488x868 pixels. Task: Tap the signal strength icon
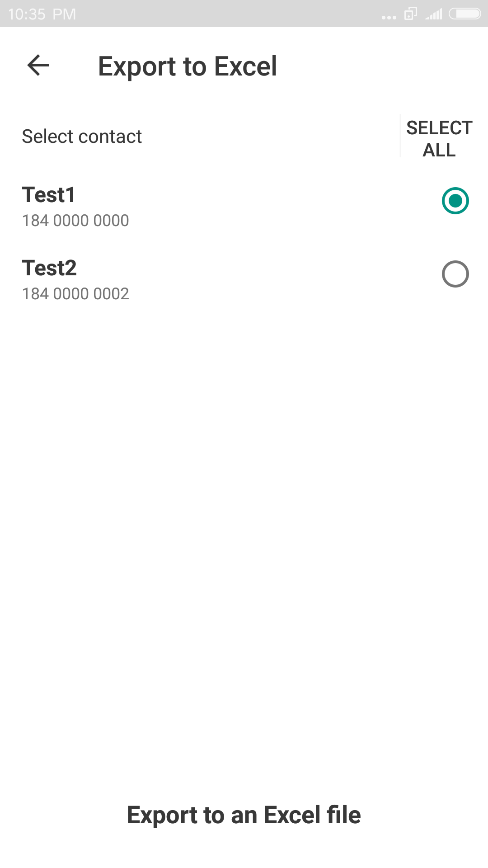(434, 15)
